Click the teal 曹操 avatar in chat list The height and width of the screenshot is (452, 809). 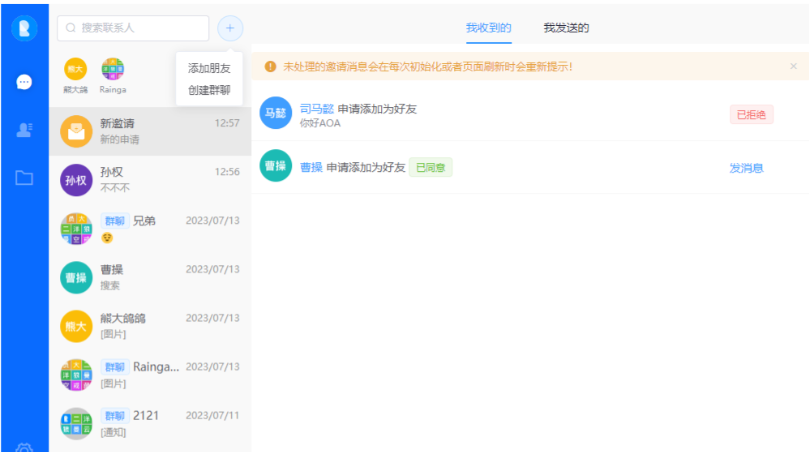[76, 278]
